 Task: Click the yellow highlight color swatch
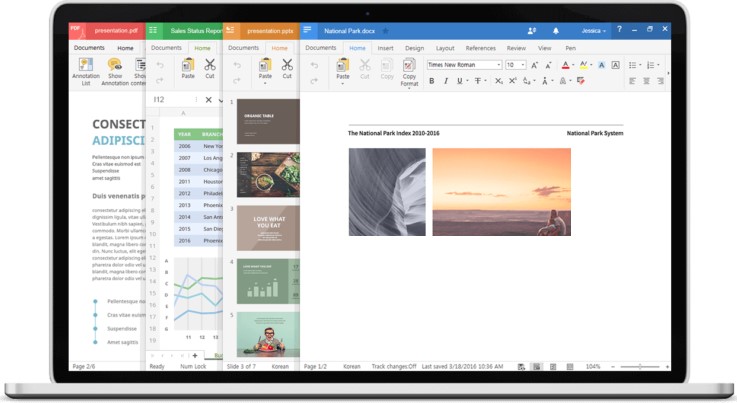pyautogui.click(x=583, y=65)
